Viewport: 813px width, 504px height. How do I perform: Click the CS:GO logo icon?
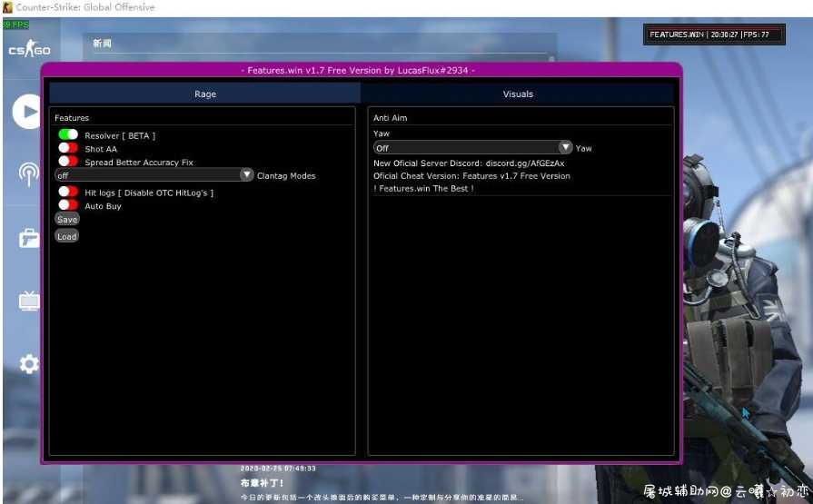click(x=29, y=49)
